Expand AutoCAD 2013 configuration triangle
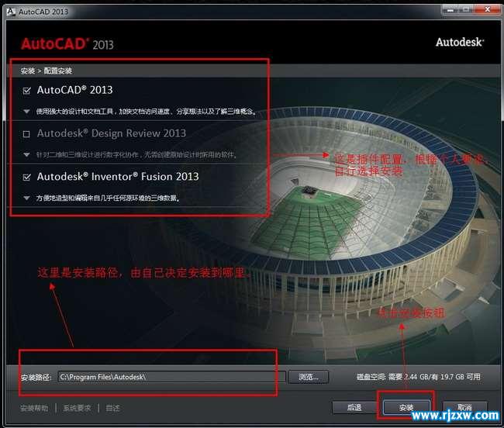The height and width of the screenshot is (428, 504). (26, 112)
